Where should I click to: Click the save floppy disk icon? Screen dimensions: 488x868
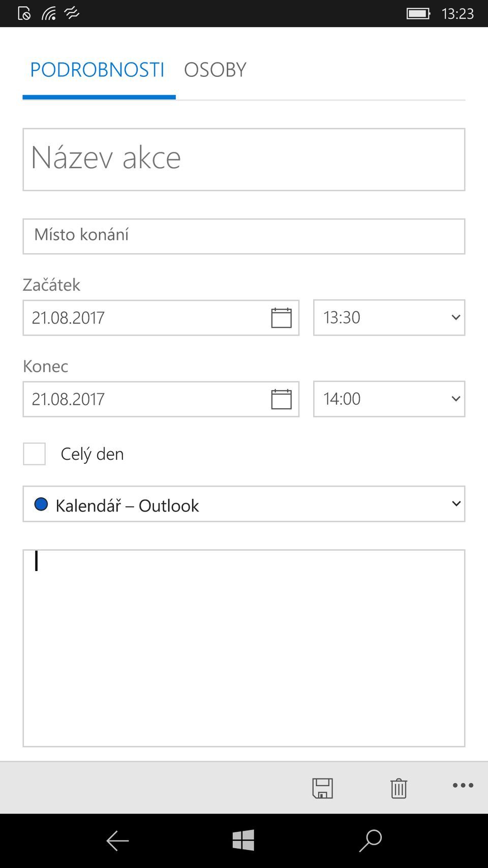pos(322,788)
